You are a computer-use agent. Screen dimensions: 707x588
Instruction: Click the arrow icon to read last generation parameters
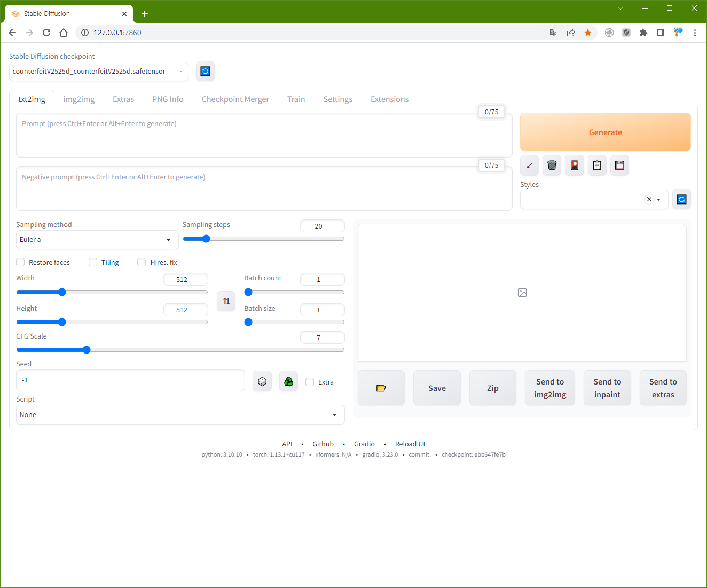pos(529,166)
